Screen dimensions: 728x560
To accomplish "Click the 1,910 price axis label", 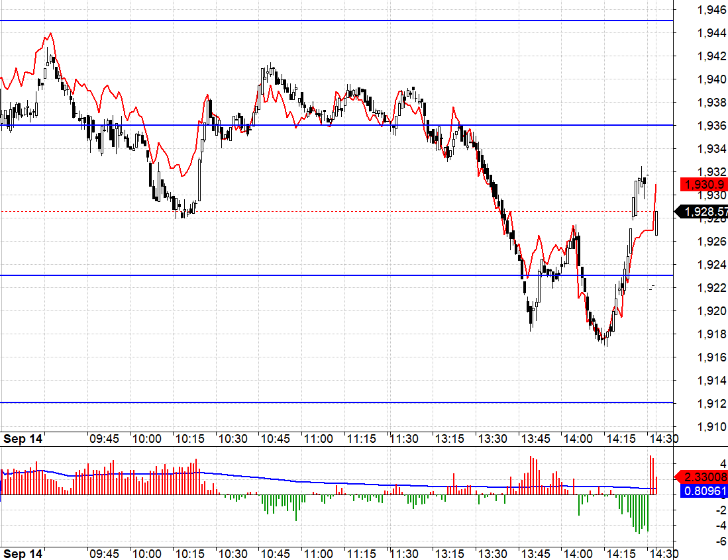I will click(x=711, y=427).
